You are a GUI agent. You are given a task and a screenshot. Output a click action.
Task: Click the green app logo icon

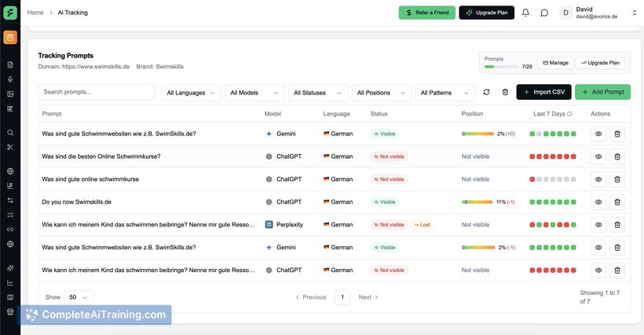click(x=10, y=13)
